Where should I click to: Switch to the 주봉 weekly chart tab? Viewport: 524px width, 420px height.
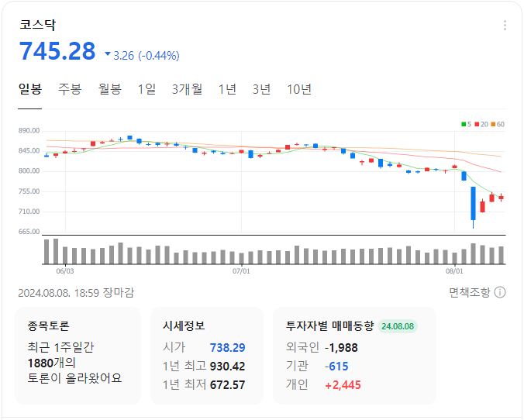(70, 90)
